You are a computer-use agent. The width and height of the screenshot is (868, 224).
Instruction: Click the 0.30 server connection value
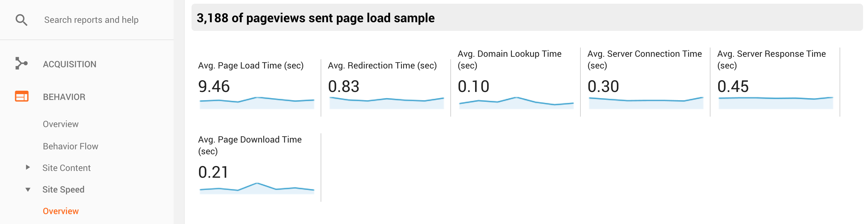click(603, 86)
